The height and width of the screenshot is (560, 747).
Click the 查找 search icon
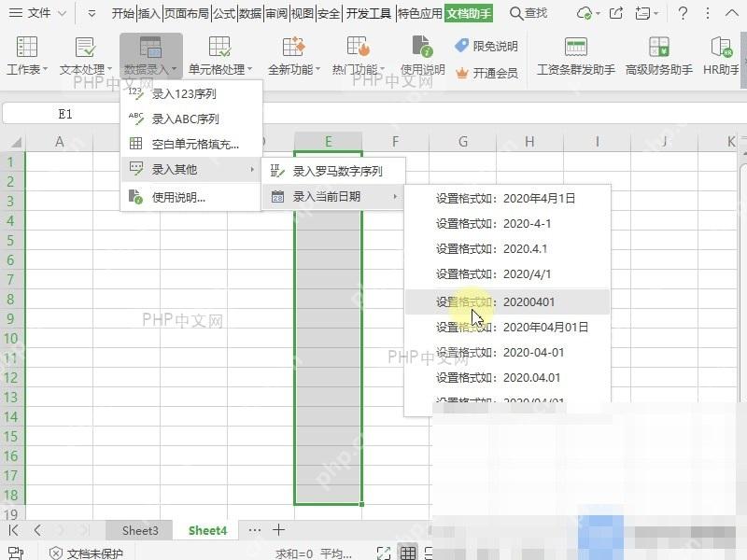coord(515,13)
